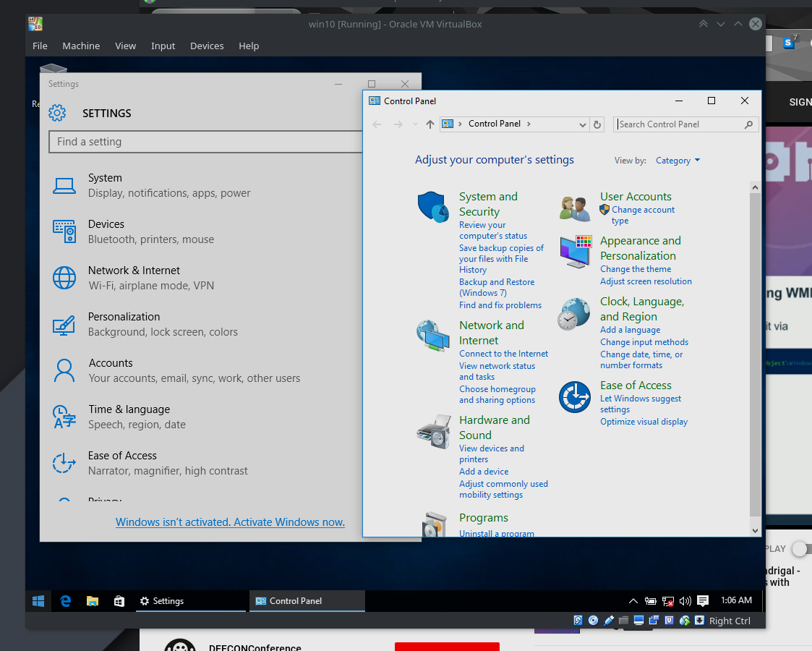Open VirtualBox Input menu
This screenshot has width=812, height=651.
pos(163,46)
